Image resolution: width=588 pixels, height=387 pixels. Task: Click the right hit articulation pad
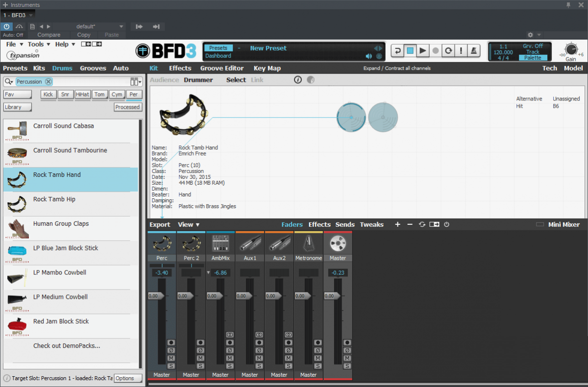click(383, 117)
